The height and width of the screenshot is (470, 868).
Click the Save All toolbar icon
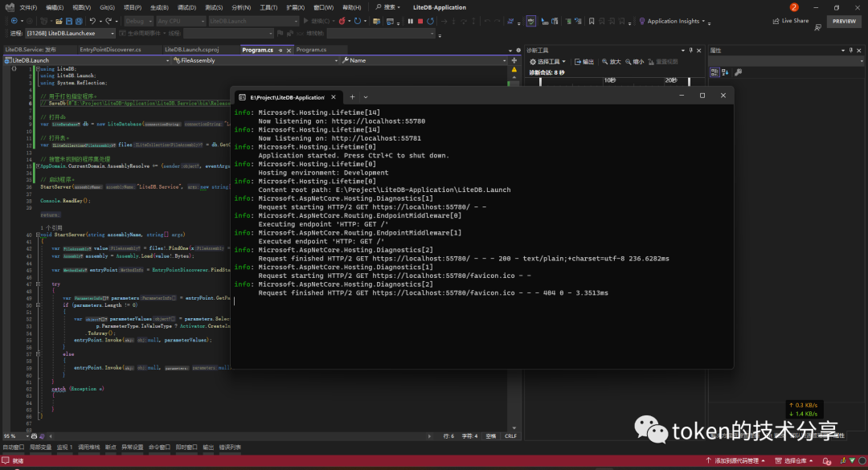[79, 21]
